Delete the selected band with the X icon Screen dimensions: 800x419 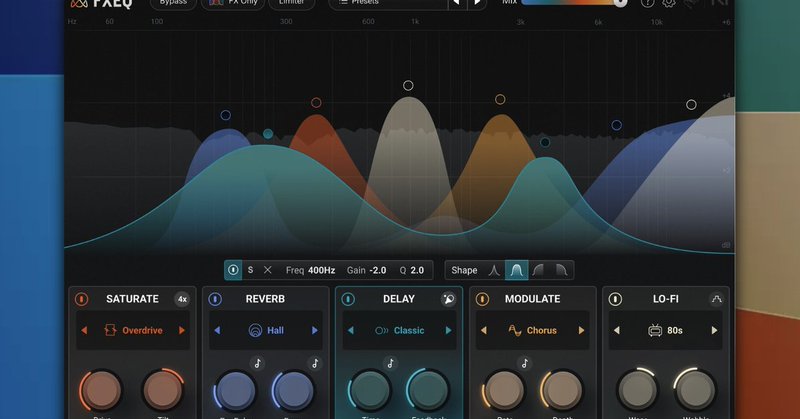pyautogui.click(x=267, y=270)
